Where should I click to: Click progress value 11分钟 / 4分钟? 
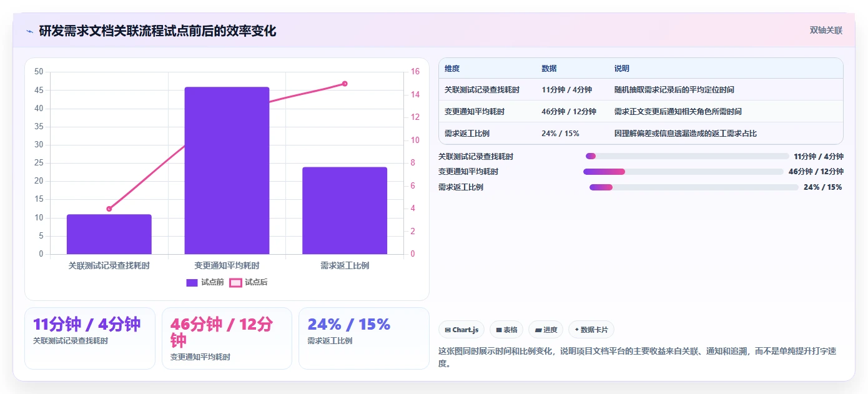pos(819,157)
